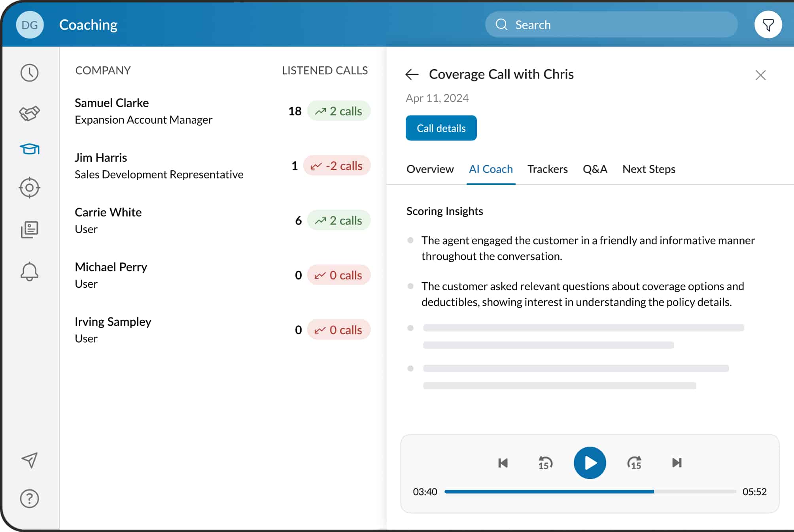Screen dimensions: 794x532
Task: Open the library documents icon in sidebar
Action: click(x=30, y=230)
